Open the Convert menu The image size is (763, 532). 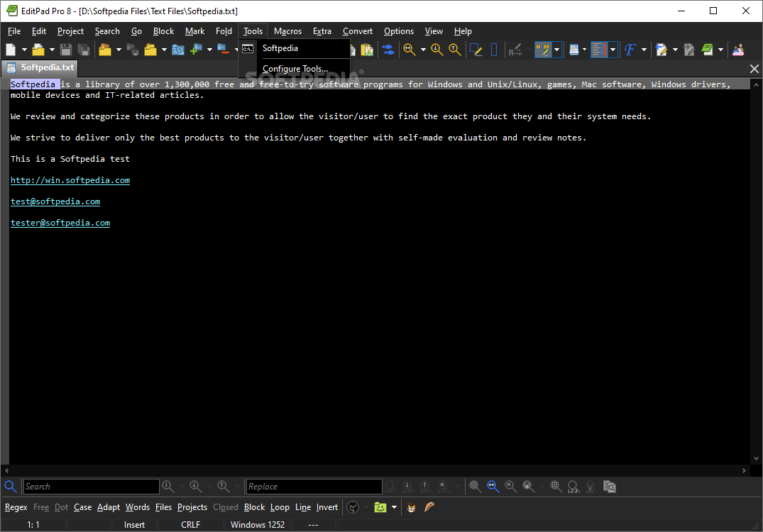(x=358, y=31)
